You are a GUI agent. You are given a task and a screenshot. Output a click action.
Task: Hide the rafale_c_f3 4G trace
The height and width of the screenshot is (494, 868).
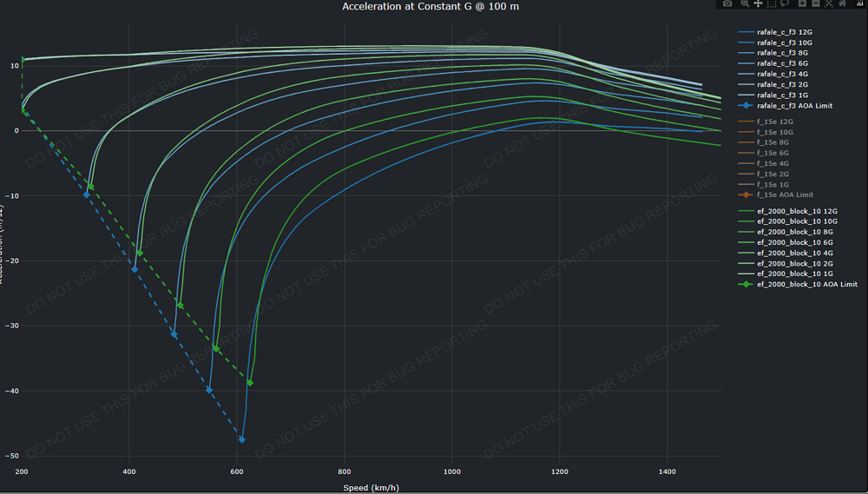pyautogui.click(x=773, y=74)
